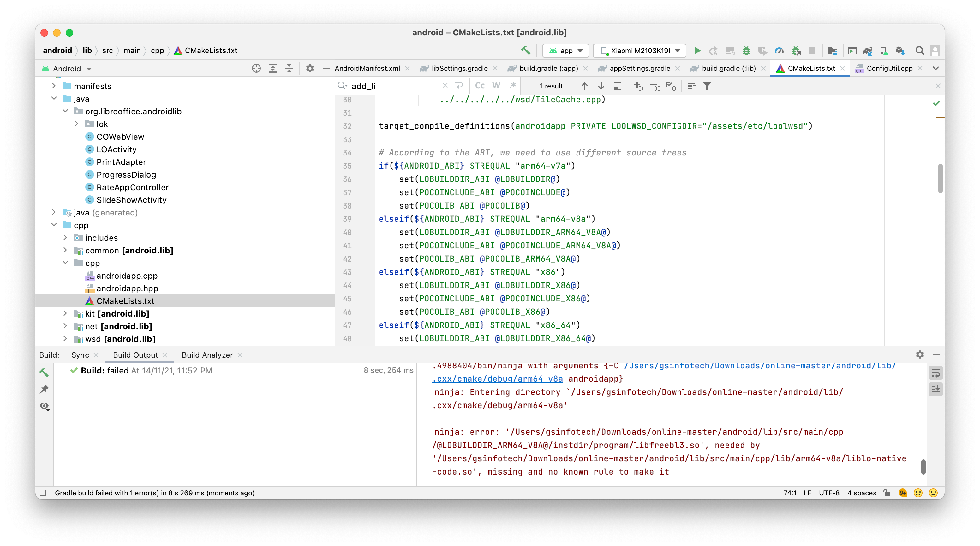Launch the Android Profiler
Screen dimensions: 980x546
(x=779, y=50)
